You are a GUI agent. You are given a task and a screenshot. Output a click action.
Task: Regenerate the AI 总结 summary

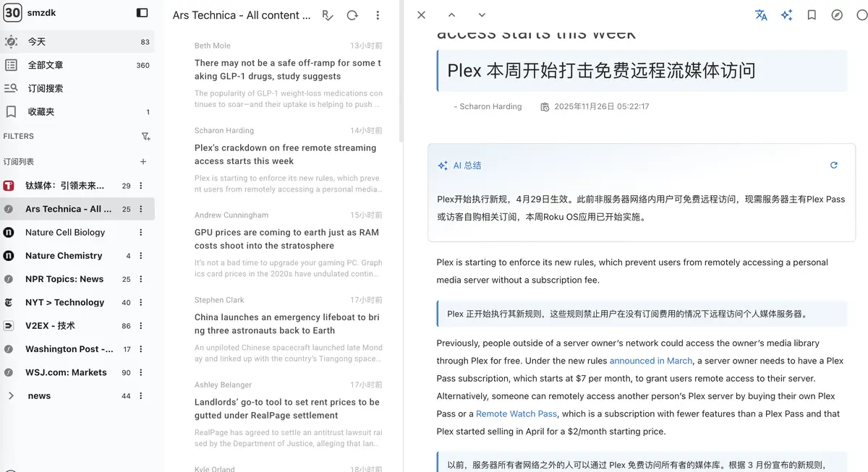833,166
